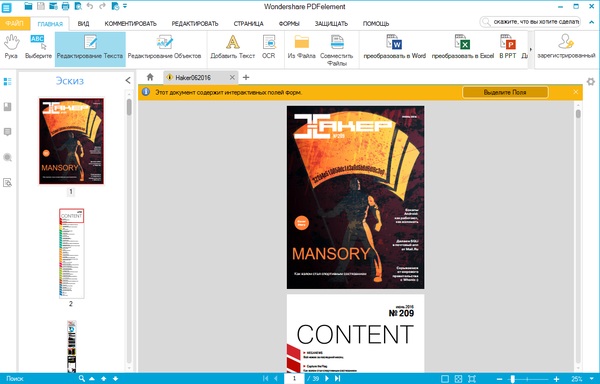Image resolution: width=600 pixels, height=384 pixels.
Task: Open the ФАЙЛ menu
Action: (15, 23)
